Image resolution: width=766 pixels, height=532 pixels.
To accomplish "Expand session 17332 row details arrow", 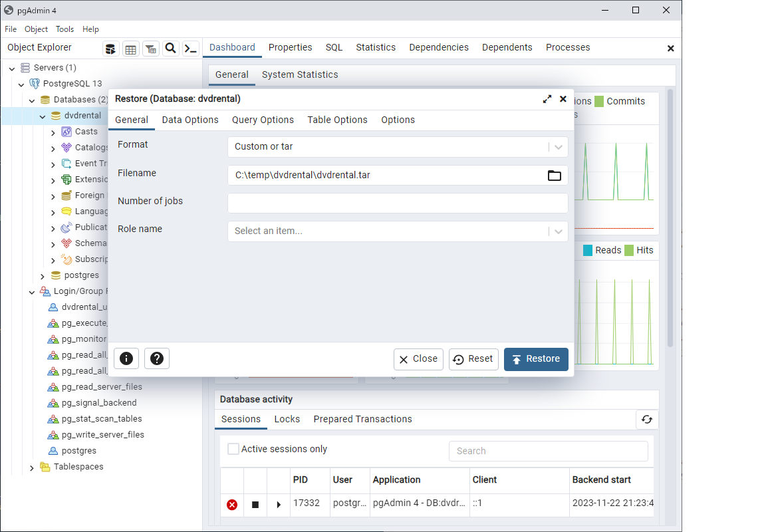I will click(279, 505).
